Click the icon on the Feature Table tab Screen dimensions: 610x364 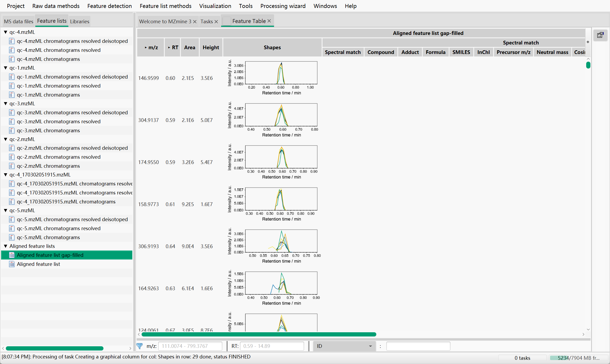point(227,21)
